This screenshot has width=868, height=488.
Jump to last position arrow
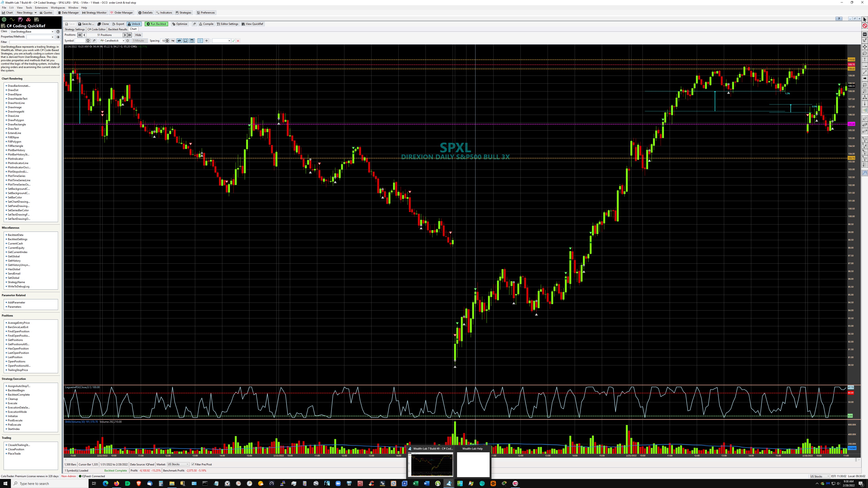coord(129,35)
